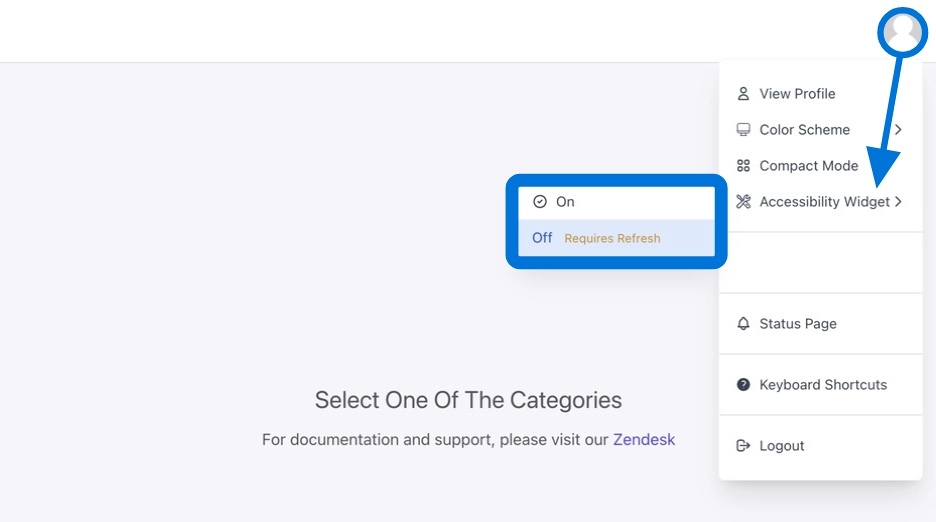Screen dimensions: 936x522
Task: Click the user avatar profile icon
Action: point(903,32)
